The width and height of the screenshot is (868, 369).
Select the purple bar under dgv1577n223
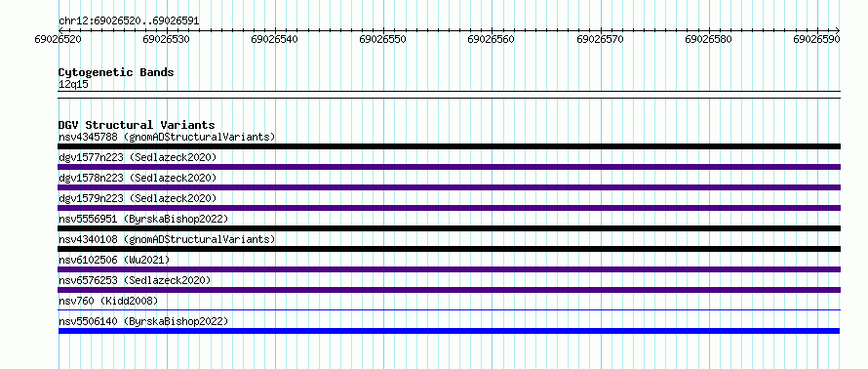tap(450, 167)
